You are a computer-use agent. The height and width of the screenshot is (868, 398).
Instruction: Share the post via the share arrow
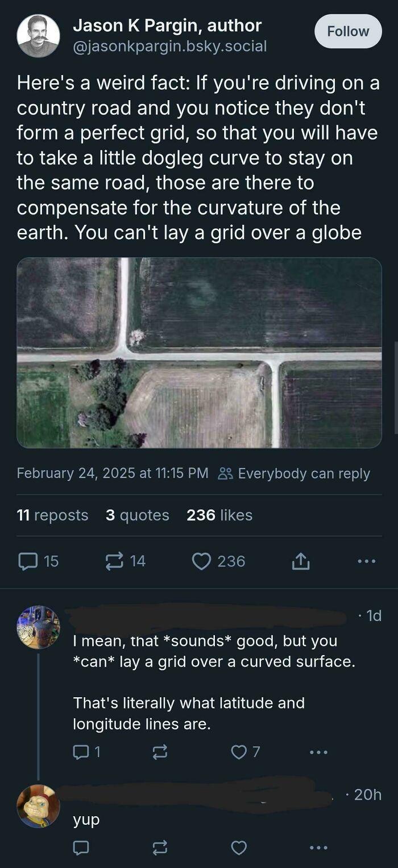(300, 561)
